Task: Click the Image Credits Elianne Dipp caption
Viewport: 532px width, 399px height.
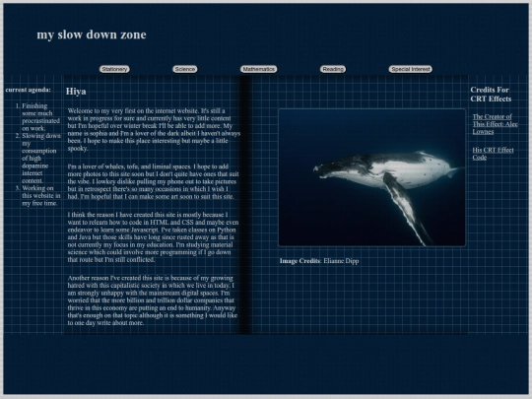Action: coord(319,261)
